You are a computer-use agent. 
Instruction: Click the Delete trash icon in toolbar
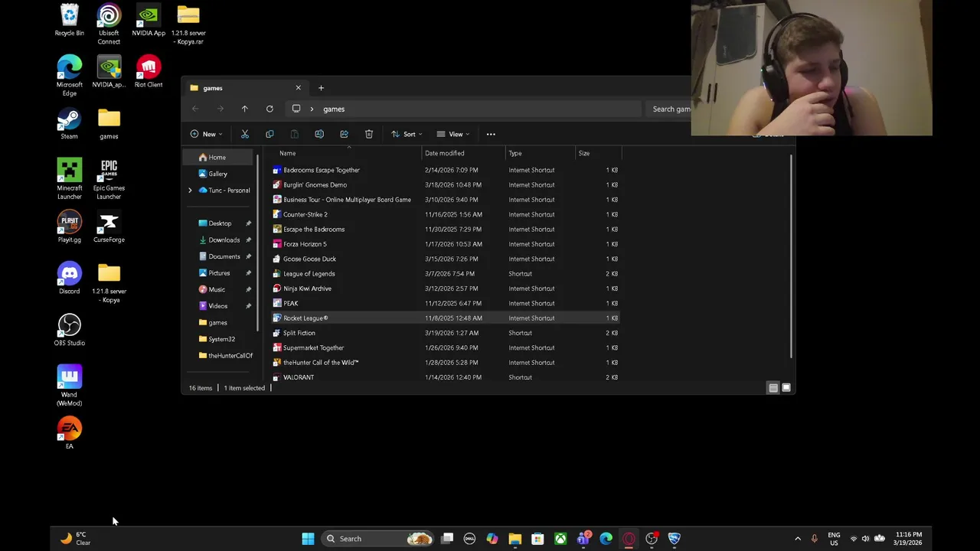tap(369, 134)
